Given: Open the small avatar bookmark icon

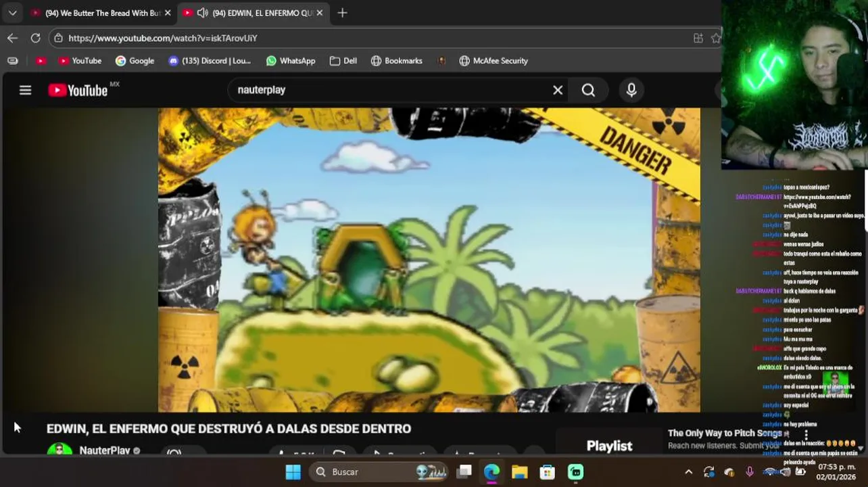Looking at the screenshot, I should point(441,61).
